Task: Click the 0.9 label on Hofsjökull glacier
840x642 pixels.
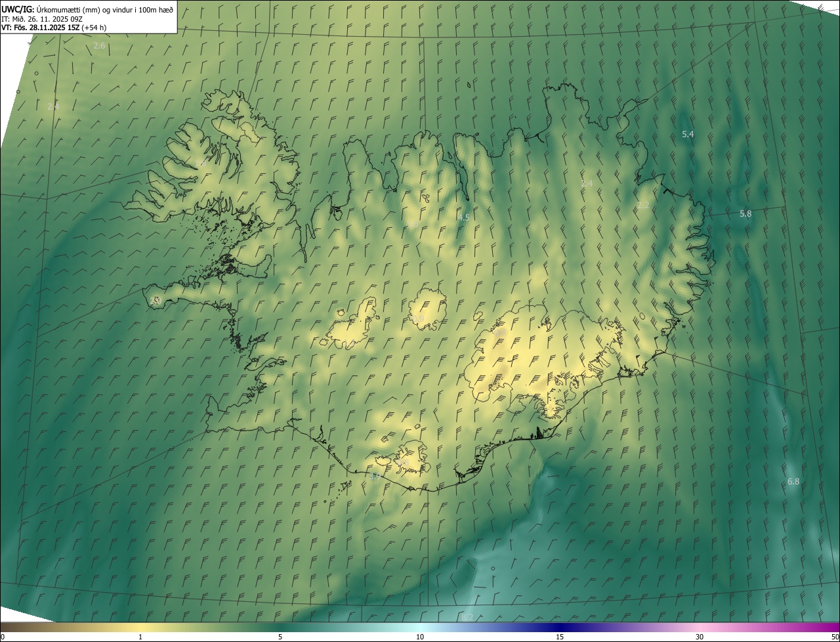Action: tap(419, 318)
